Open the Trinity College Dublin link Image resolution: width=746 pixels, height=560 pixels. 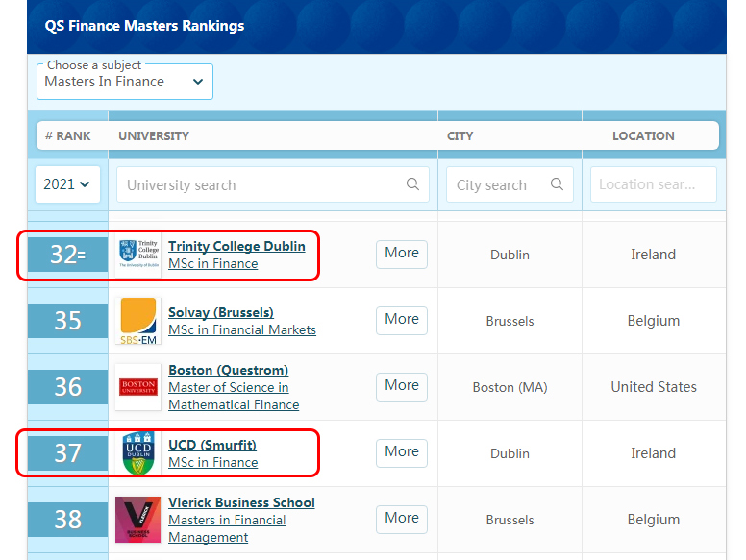[236, 246]
